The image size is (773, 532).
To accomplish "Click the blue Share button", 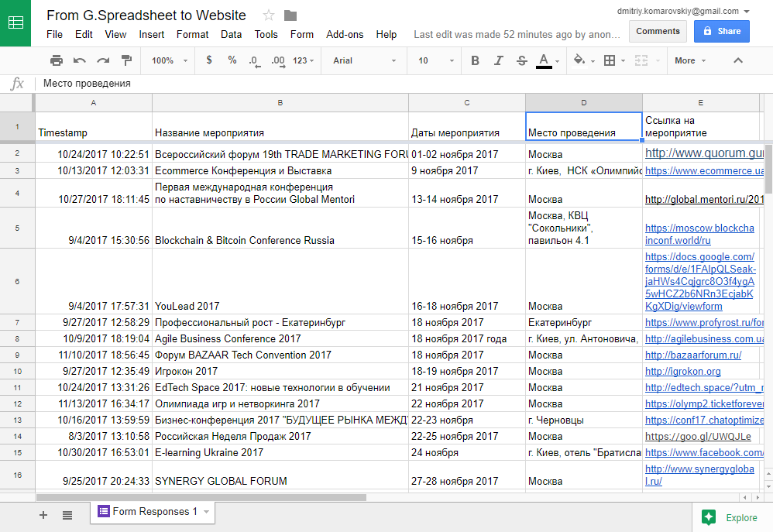I will coord(721,31).
